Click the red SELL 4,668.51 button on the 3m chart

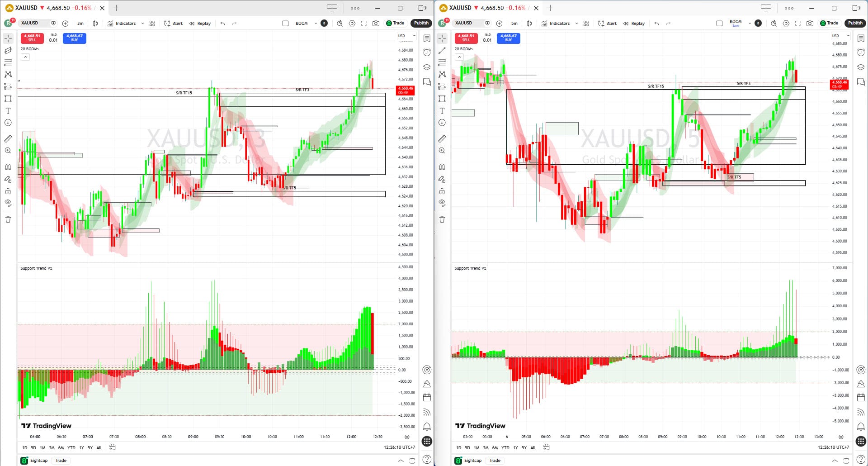32,38
